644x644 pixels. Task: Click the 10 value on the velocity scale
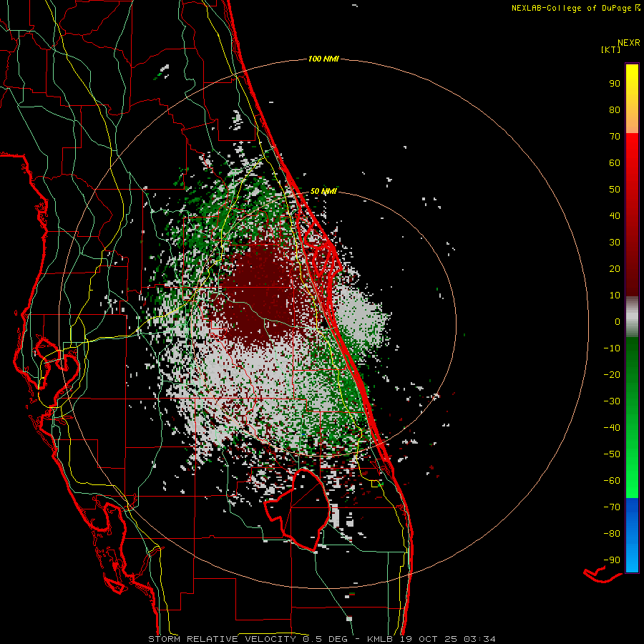[615, 296]
